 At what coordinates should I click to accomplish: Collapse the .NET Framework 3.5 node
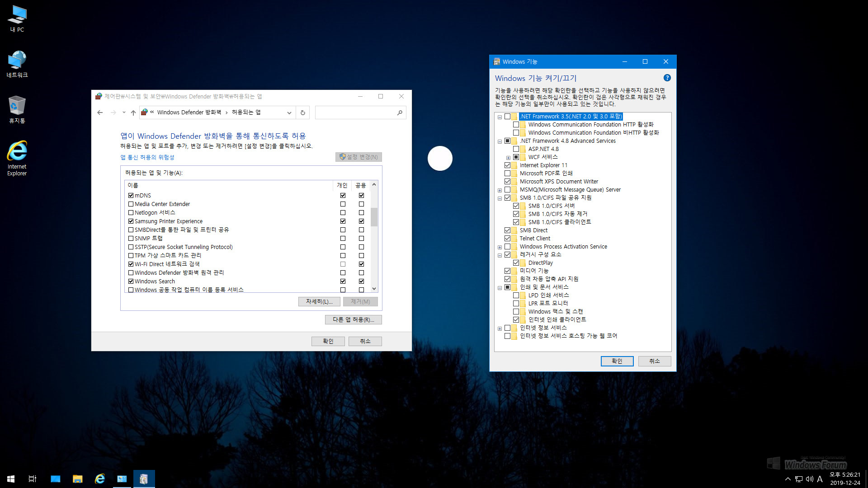point(500,117)
